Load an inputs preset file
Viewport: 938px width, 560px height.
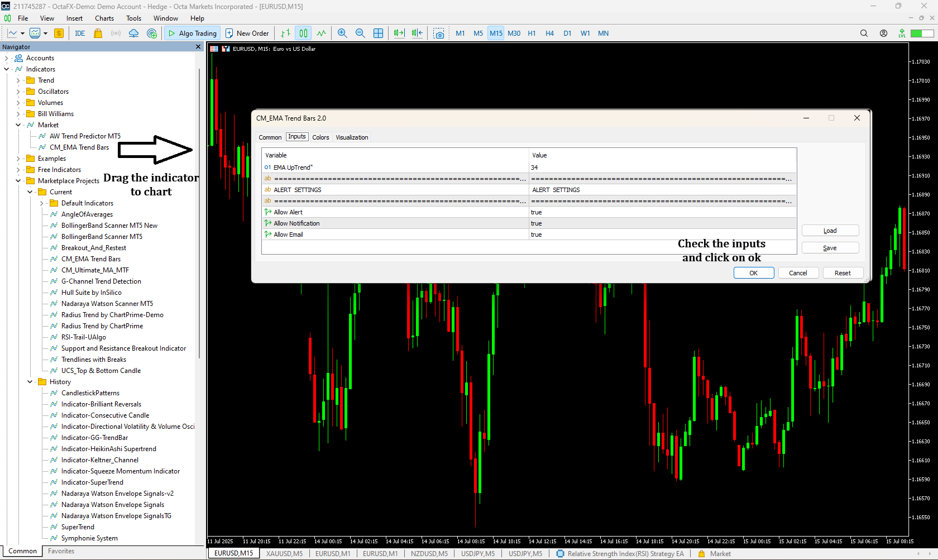830,231
